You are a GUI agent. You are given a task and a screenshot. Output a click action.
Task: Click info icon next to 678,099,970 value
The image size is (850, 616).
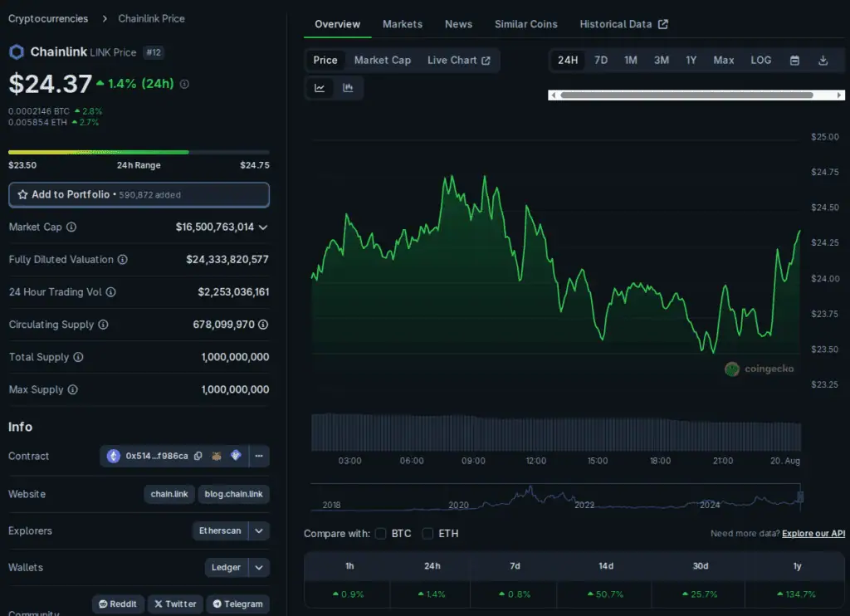coord(263,325)
